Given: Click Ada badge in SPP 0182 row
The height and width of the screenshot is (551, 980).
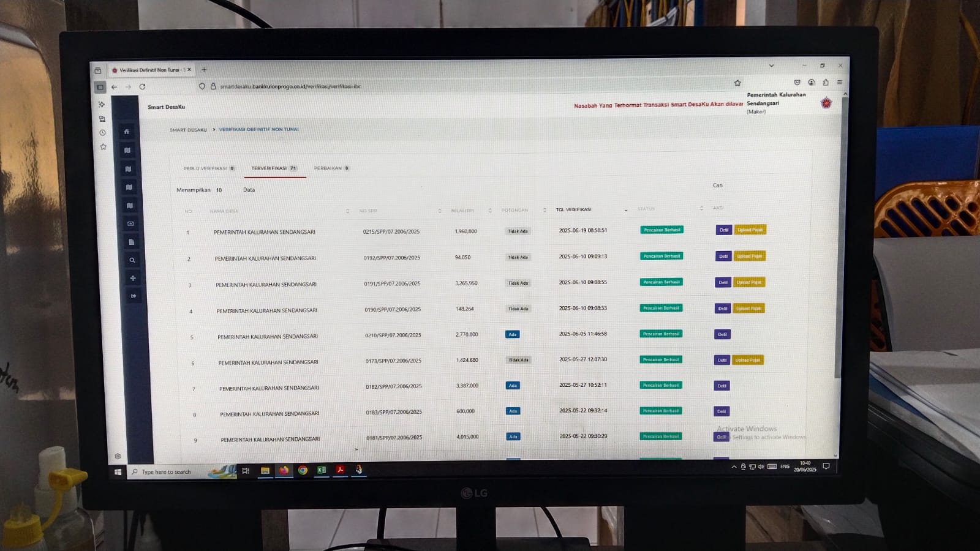Looking at the screenshot, I should (513, 386).
